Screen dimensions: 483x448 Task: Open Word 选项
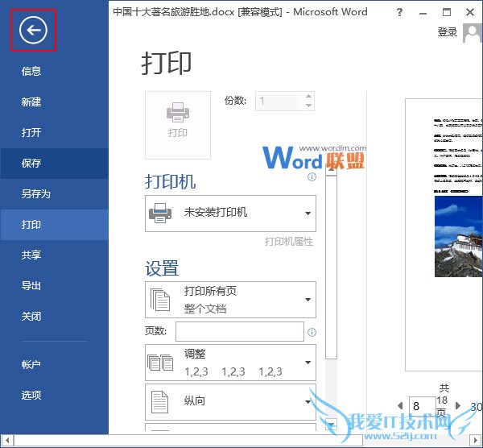31,395
